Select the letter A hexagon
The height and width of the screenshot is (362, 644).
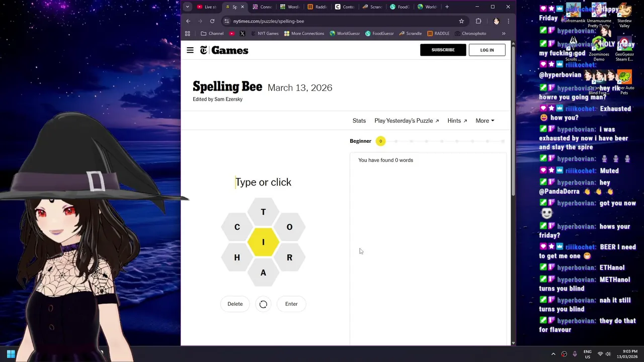pyautogui.click(x=263, y=273)
